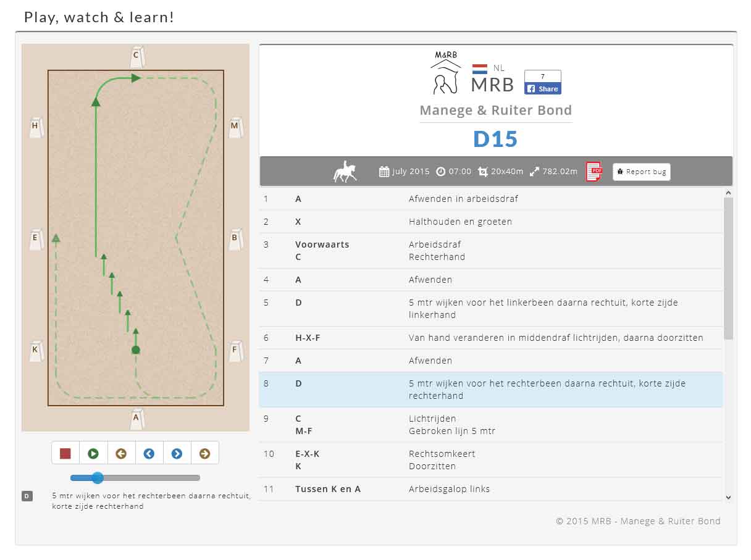Screen dimensions: 751x560
Task: Click the Netherlands flag icon
Action: [480, 69]
